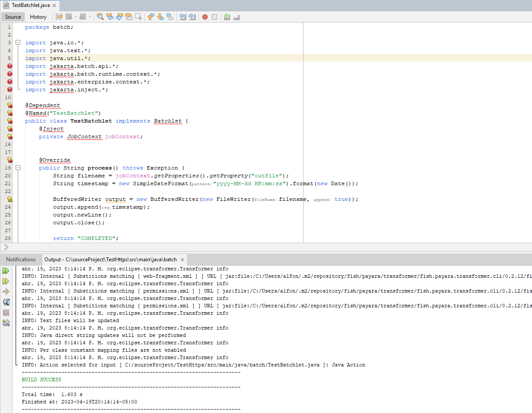Re-run the build via green double-arrow icon
Image resolution: width=532 pixels, height=413 pixels.
[6, 270]
